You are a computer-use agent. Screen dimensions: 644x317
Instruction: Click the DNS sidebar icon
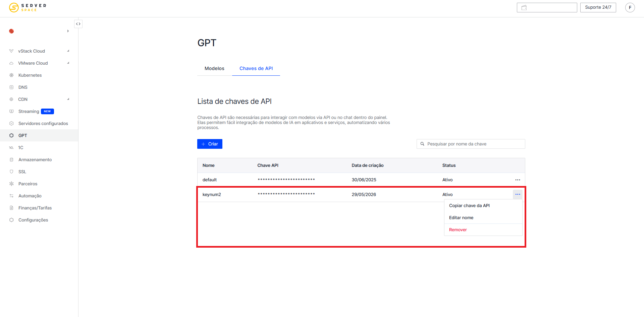(11, 87)
